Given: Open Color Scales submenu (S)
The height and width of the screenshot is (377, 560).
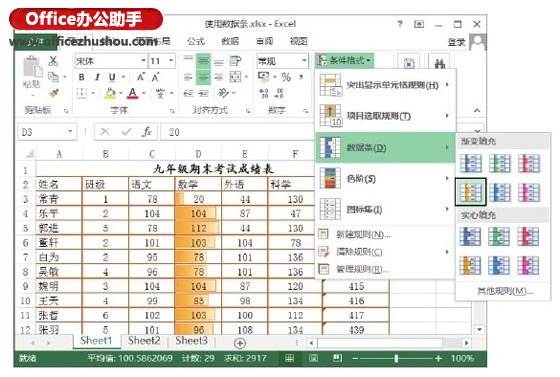Looking at the screenshot, I should (385, 178).
